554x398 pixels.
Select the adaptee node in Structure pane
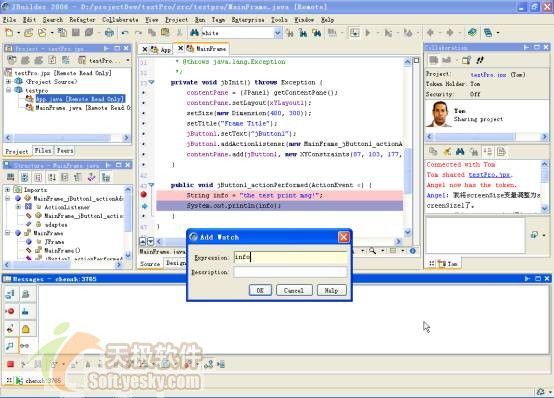pos(56,224)
